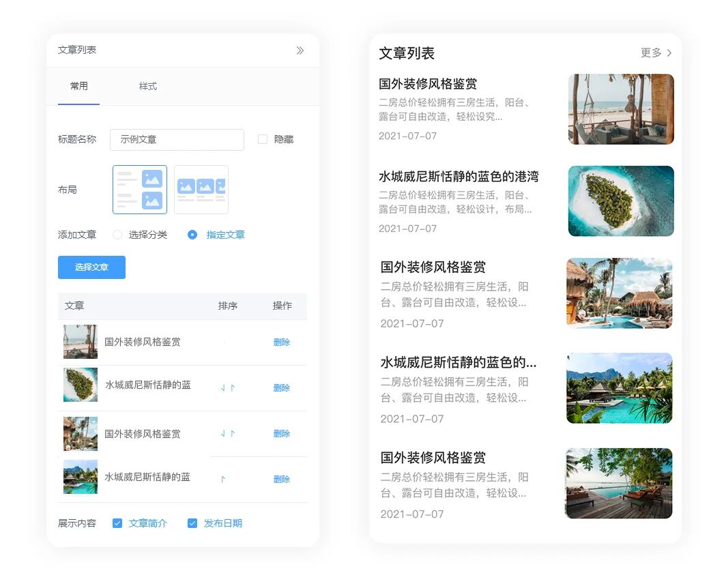
Task: Select list layout with side thumbnails
Action: [x=140, y=190]
